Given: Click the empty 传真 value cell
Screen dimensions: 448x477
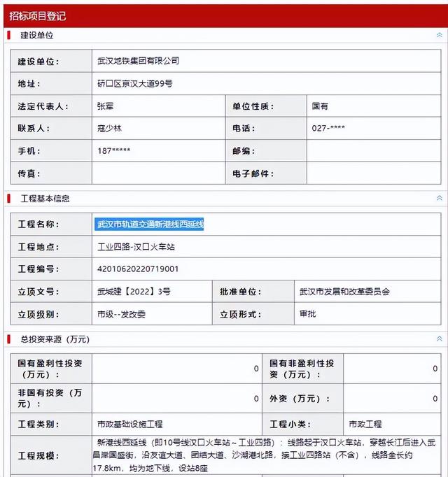Looking at the screenshot, I should 158,173.
